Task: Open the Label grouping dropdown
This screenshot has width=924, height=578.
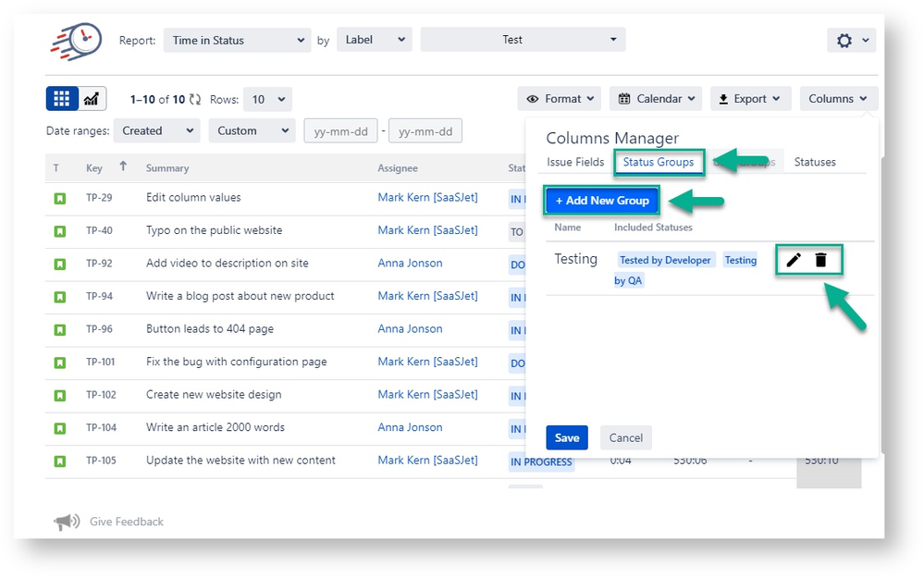Action: pos(374,39)
